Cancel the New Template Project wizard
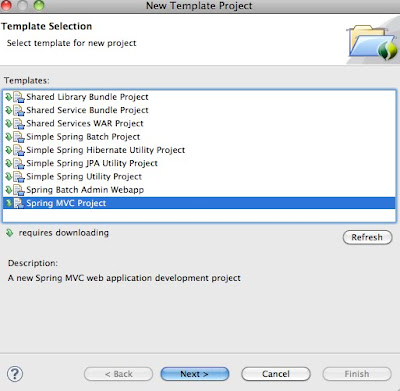 pyautogui.click(x=276, y=374)
